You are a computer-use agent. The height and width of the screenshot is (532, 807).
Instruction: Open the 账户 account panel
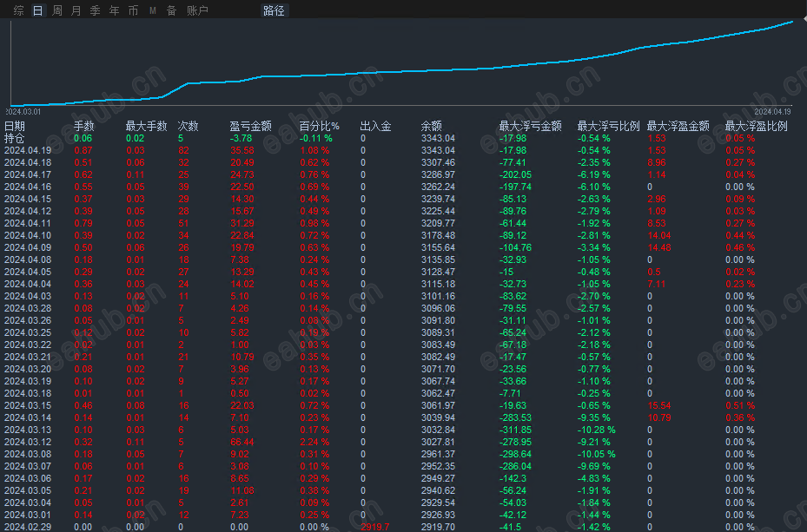point(199,10)
